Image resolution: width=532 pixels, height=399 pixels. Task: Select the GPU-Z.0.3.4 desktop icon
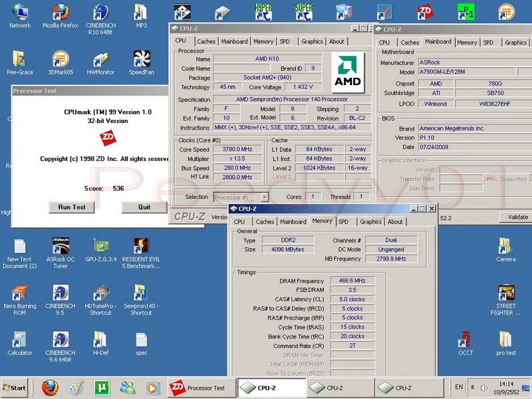click(x=101, y=250)
